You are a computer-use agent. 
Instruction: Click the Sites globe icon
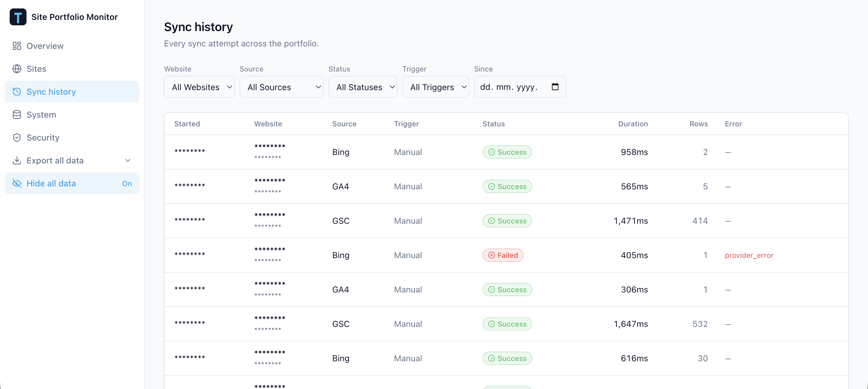tap(17, 69)
